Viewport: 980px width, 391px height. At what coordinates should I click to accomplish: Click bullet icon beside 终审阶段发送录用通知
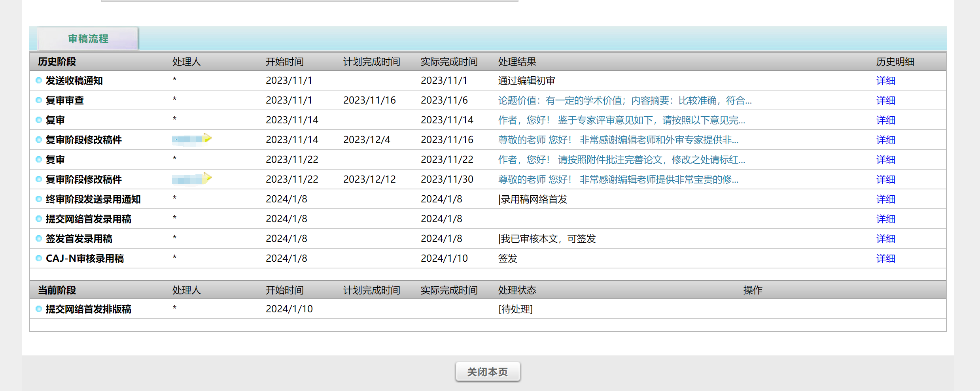point(39,199)
